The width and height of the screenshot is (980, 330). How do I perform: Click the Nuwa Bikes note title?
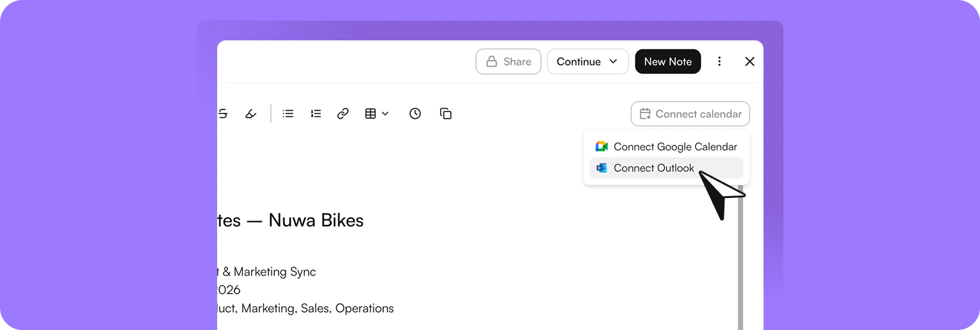point(291,220)
